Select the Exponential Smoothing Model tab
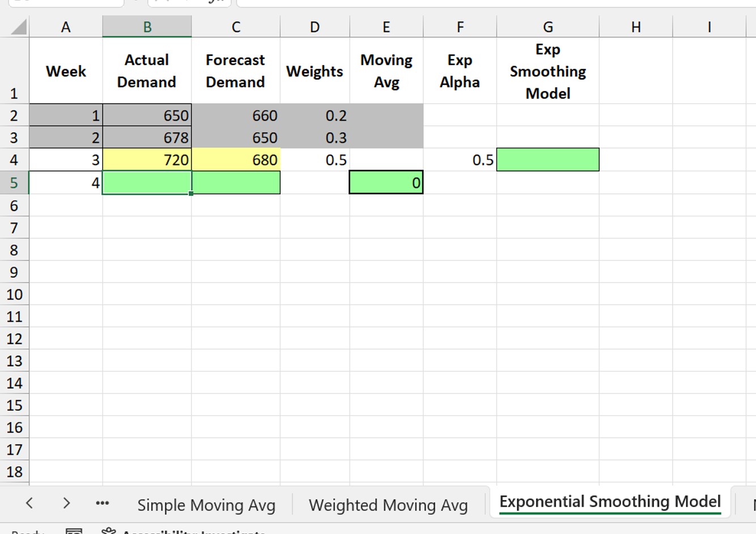Screen dimensions: 756x534 609,502
